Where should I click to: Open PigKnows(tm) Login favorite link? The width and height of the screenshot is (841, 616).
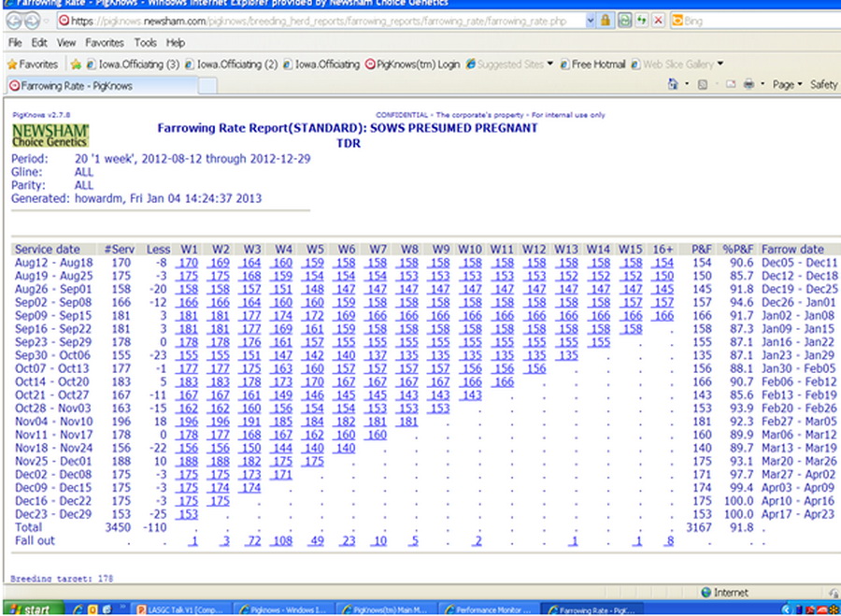coord(412,64)
